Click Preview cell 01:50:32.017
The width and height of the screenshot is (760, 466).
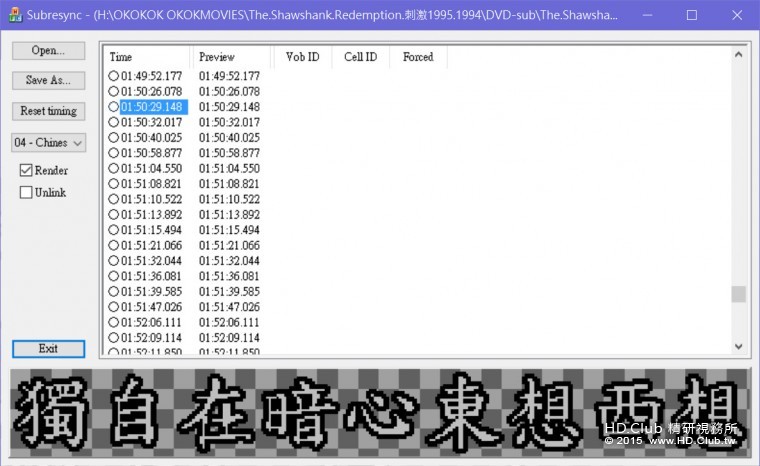point(229,122)
